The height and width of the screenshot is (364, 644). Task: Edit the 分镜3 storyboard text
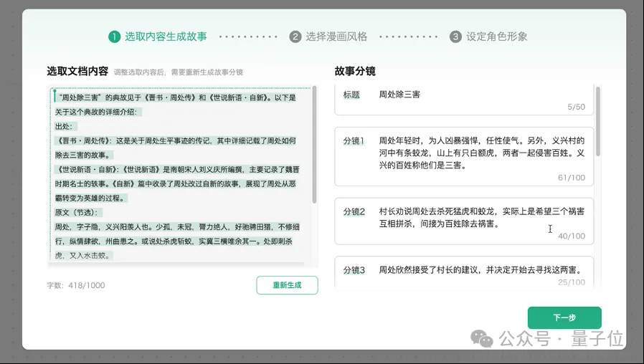(479, 270)
